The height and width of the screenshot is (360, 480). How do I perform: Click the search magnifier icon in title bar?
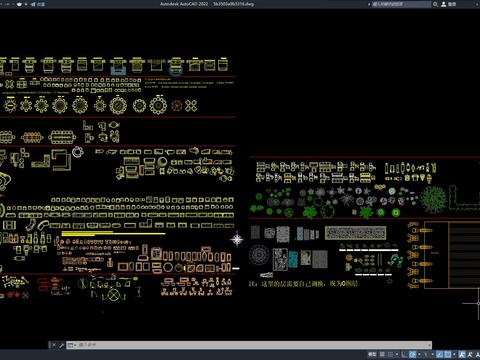(x=435, y=4)
